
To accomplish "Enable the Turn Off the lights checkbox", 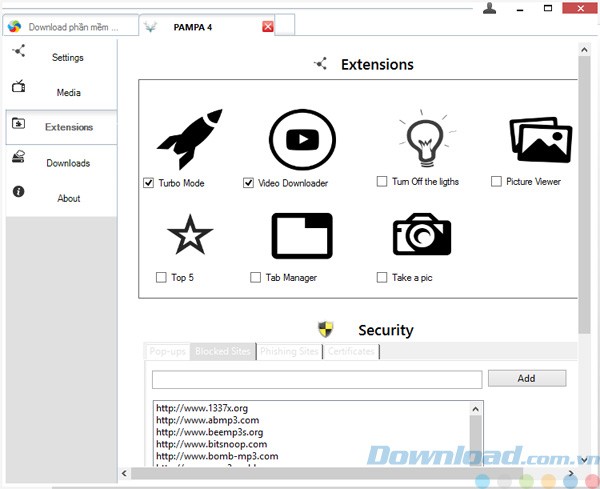I will pos(382,182).
